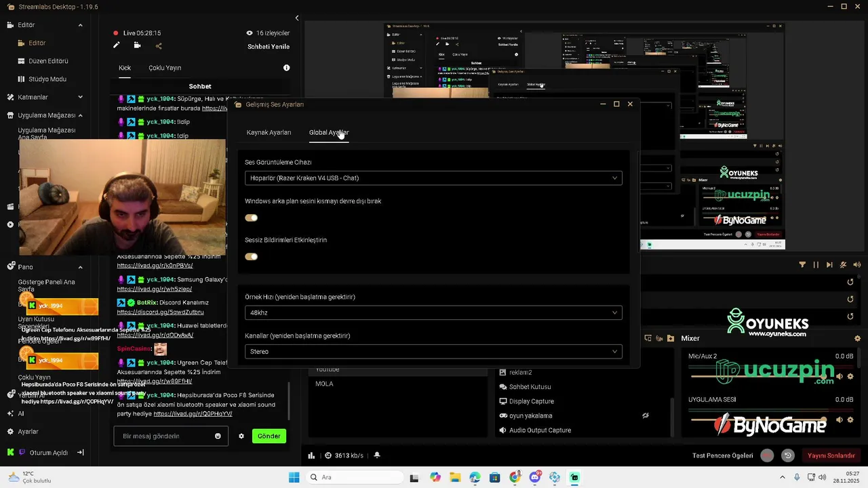Image resolution: width=868 pixels, height=488 pixels.
Task: Collapse the Pano sidebar section
Action: click(x=80, y=267)
